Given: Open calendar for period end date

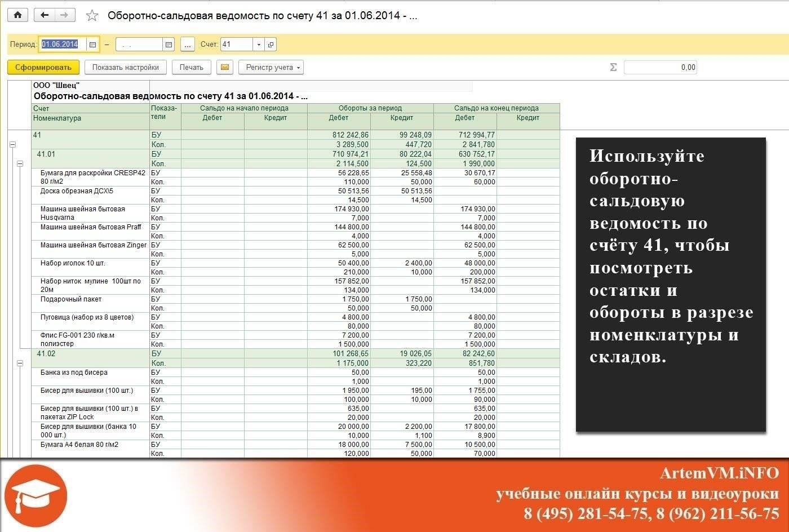Looking at the screenshot, I should [x=169, y=45].
